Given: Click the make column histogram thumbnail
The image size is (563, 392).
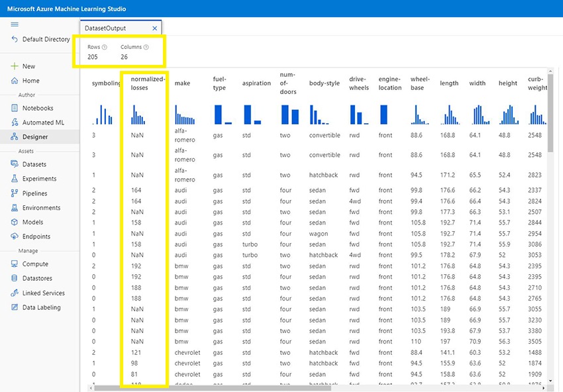Looking at the screenshot, I should tap(185, 115).
